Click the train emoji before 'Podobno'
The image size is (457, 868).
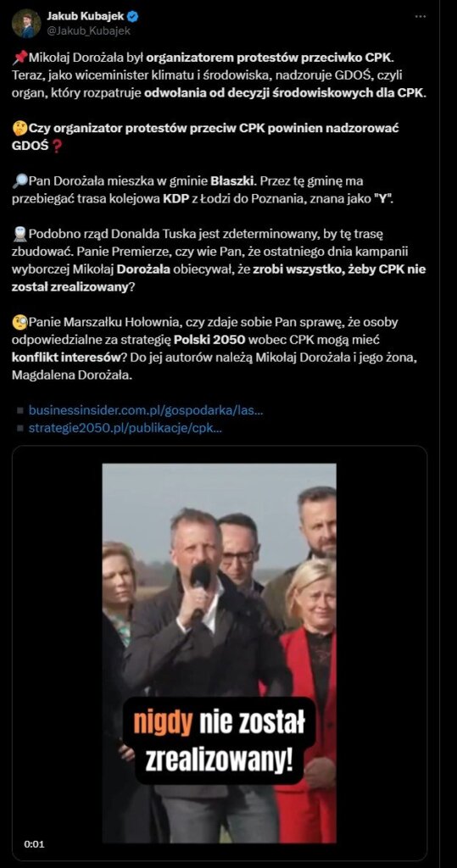[x=20, y=234]
